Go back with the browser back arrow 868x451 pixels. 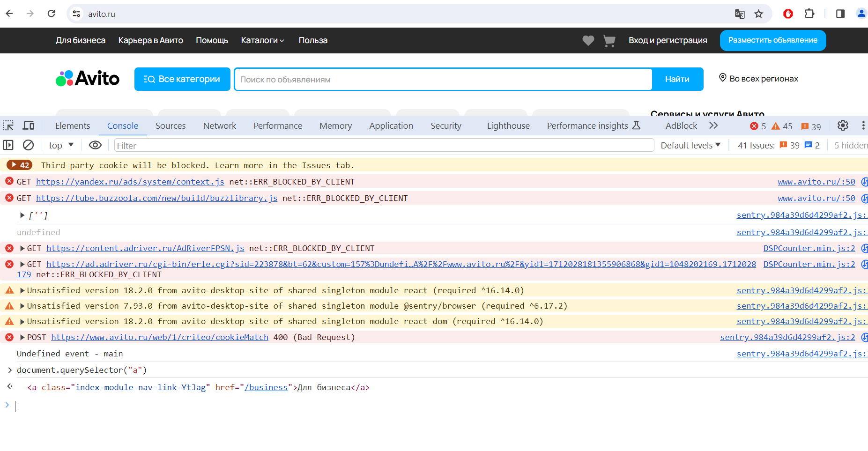(x=9, y=14)
